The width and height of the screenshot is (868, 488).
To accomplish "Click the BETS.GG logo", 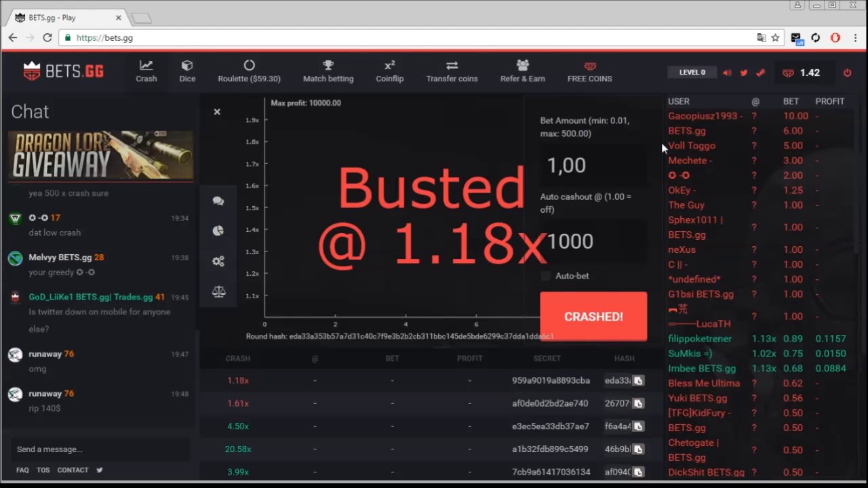I will [63, 71].
